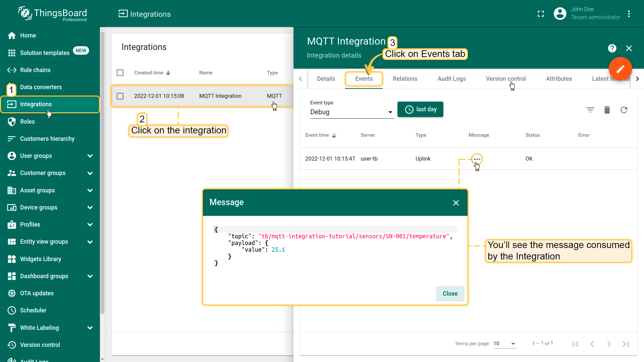Click the User groups icon

pyautogui.click(x=12, y=156)
